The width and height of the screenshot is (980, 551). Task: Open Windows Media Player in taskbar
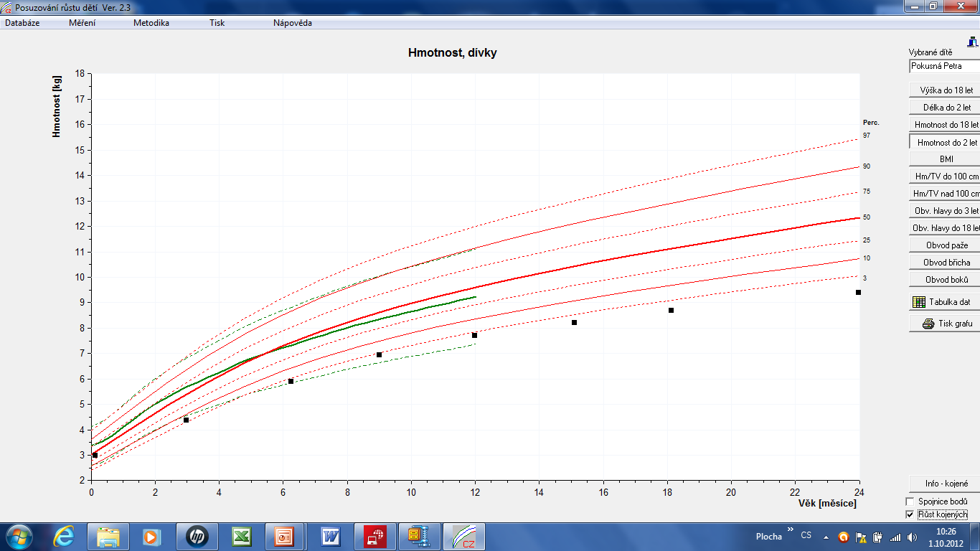click(x=152, y=536)
